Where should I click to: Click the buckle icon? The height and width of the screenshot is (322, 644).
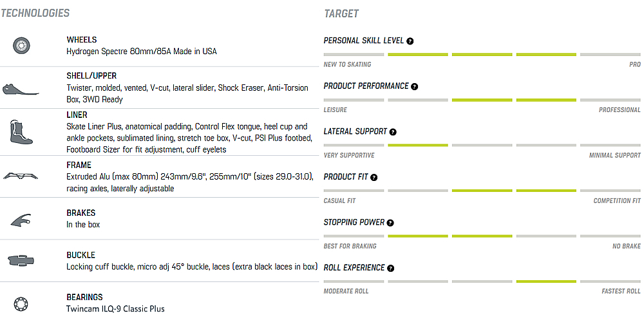coord(21,260)
